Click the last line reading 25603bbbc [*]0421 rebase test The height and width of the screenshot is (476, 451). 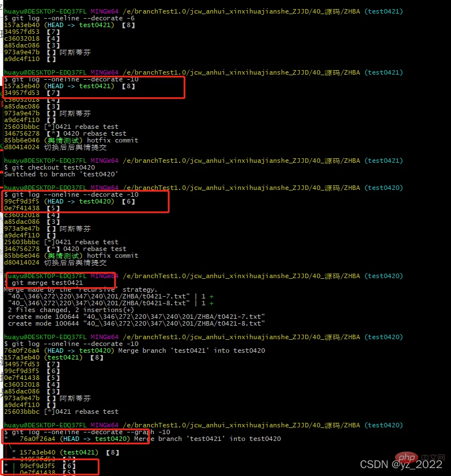coord(61,412)
